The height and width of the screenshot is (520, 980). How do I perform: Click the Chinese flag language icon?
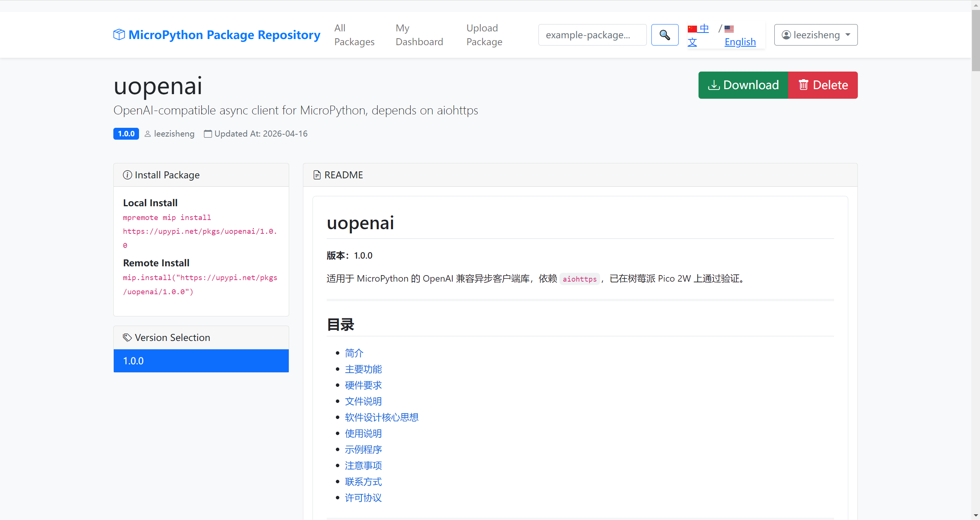(x=692, y=29)
